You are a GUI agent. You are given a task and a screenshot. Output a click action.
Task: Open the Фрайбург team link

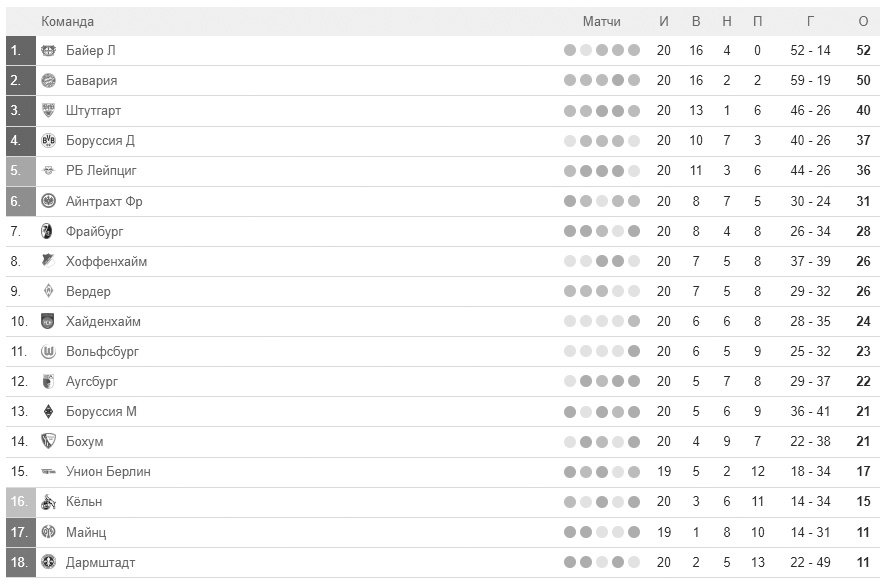pos(94,231)
